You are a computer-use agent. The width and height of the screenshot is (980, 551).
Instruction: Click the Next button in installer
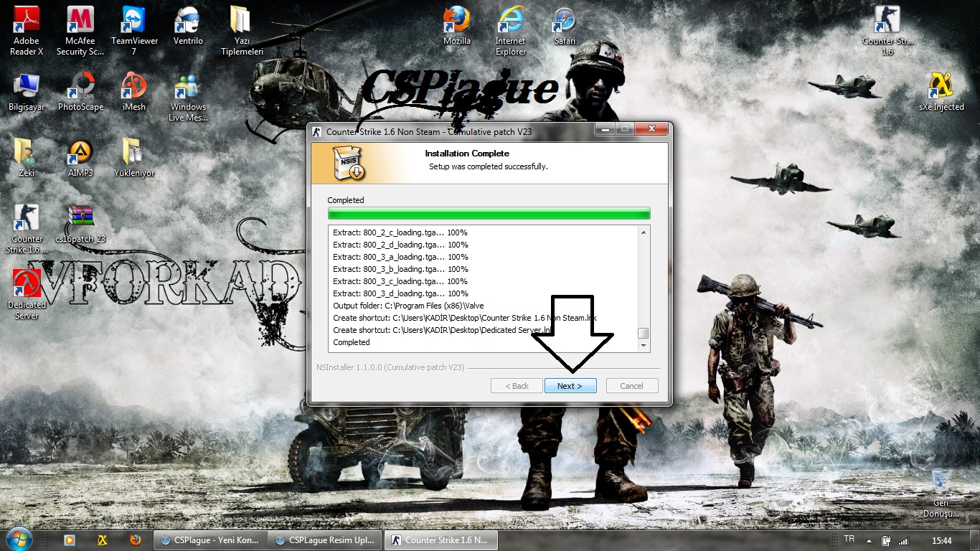click(x=570, y=386)
